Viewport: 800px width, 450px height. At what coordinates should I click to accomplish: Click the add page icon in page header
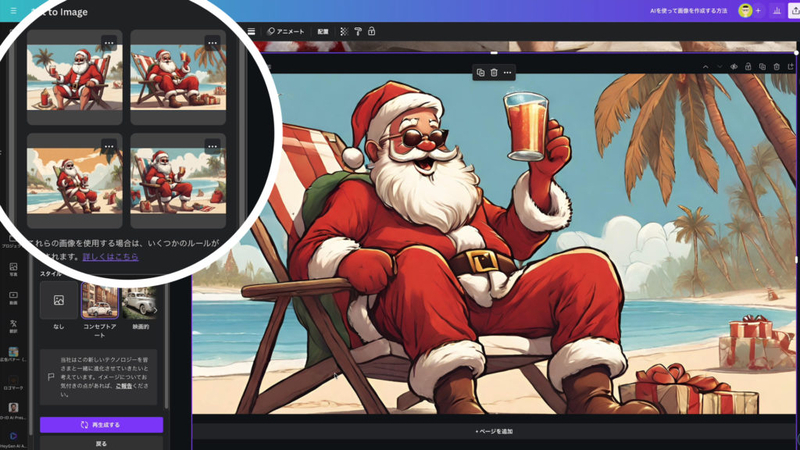pos(791,67)
